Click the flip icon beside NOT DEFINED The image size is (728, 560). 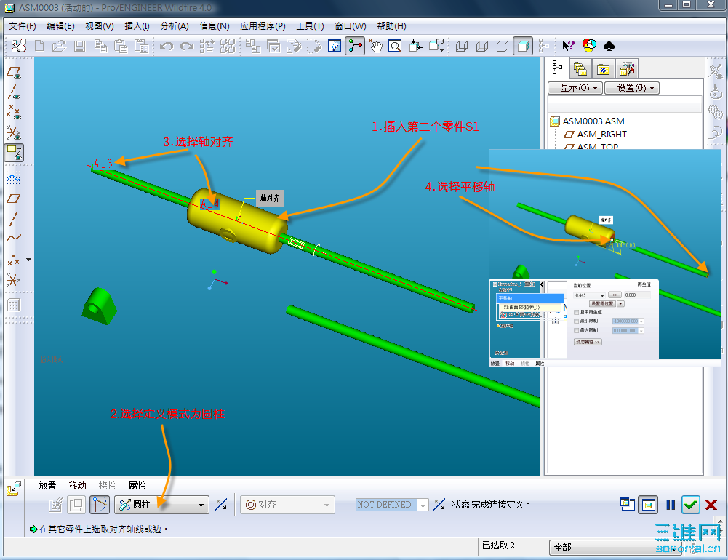point(439,505)
